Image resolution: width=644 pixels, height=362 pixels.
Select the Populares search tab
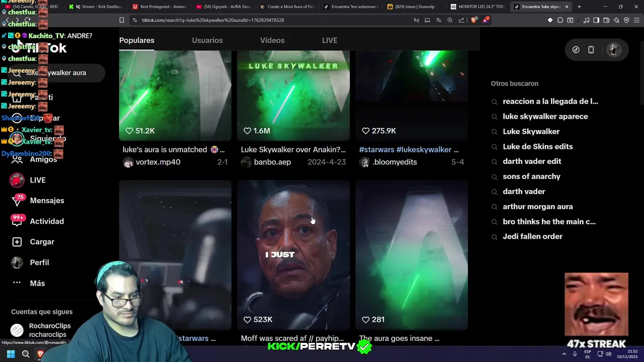pyautogui.click(x=137, y=40)
